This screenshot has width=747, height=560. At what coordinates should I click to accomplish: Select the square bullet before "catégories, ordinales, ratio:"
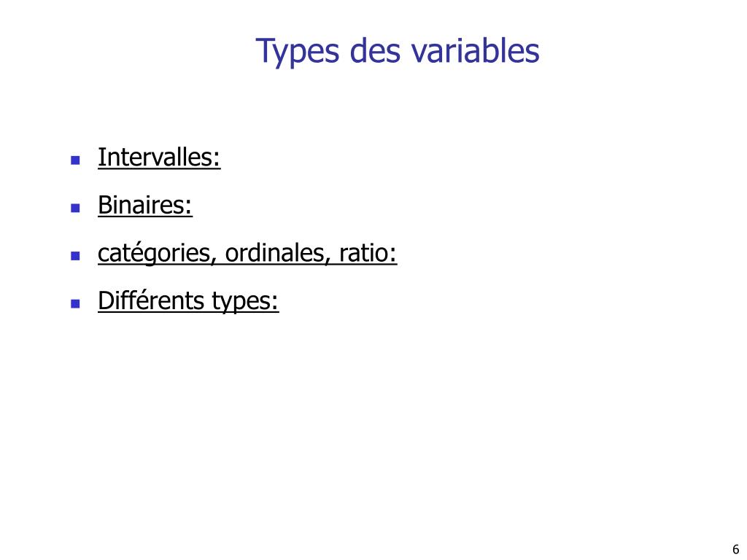click(x=75, y=256)
